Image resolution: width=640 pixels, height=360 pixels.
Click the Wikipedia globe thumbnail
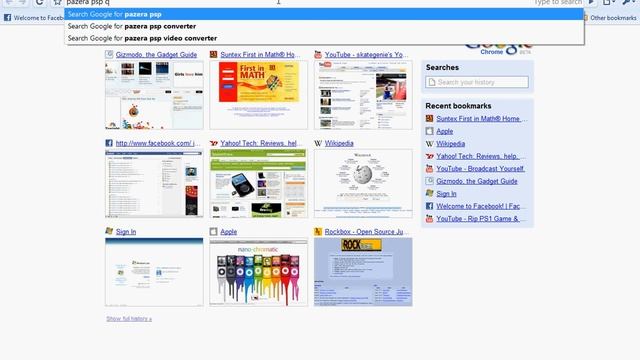[363, 183]
